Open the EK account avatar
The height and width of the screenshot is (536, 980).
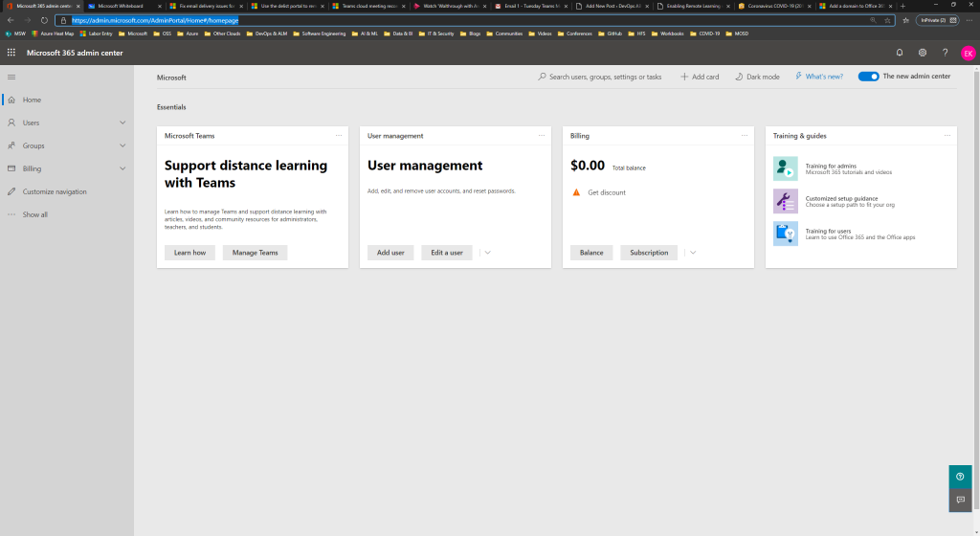click(x=969, y=53)
